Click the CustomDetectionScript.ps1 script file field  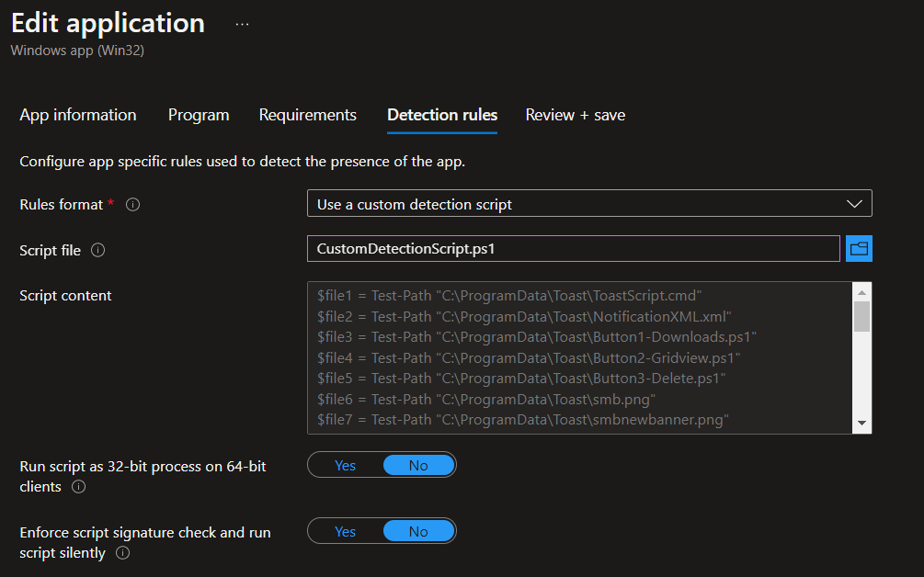(573, 249)
